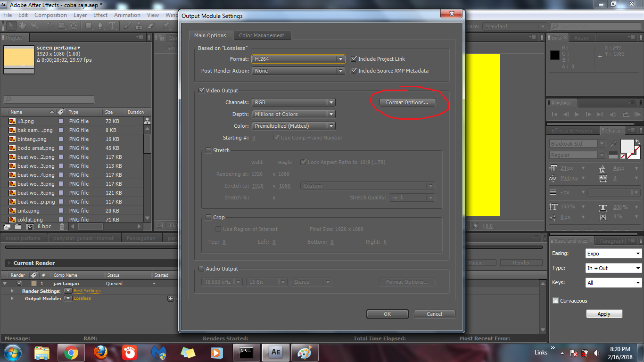The height and width of the screenshot is (362, 644).
Task: Select the Selection arrow tool
Action: (x=11, y=26)
